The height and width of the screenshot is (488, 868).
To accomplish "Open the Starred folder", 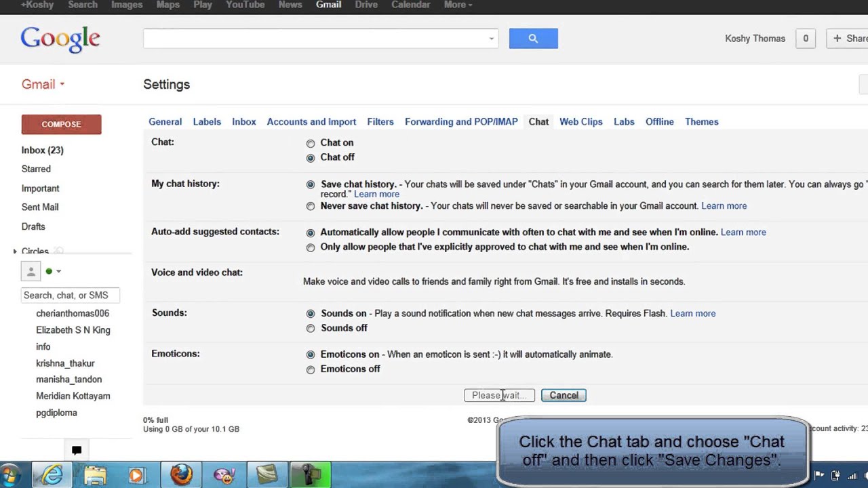I will [x=36, y=169].
